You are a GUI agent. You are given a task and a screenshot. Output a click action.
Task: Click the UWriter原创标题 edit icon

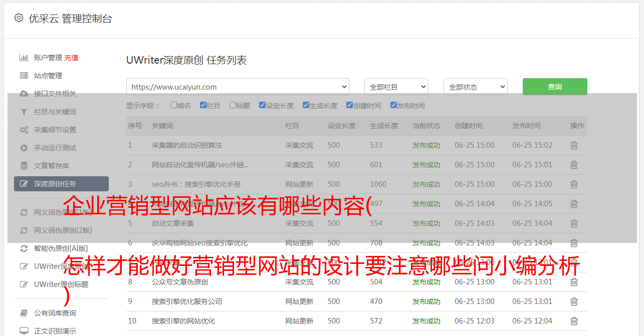(x=24, y=284)
